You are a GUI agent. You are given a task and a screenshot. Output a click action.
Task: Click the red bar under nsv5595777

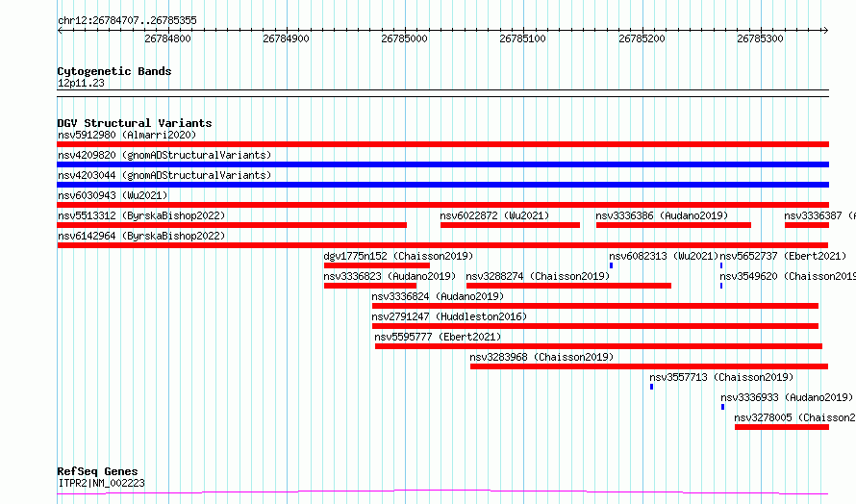point(598,346)
